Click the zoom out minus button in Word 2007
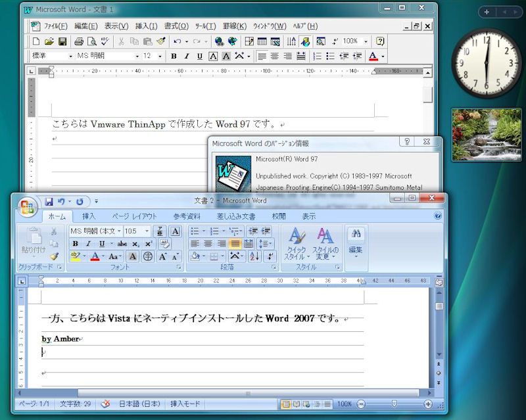 click(361, 404)
